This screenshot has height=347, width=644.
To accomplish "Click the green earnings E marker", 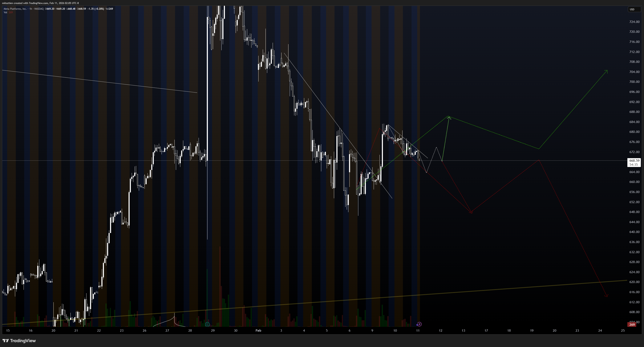I will 207,324.
